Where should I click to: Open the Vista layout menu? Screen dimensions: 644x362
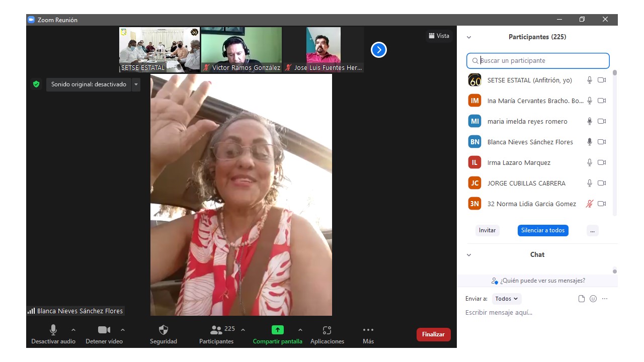click(439, 36)
